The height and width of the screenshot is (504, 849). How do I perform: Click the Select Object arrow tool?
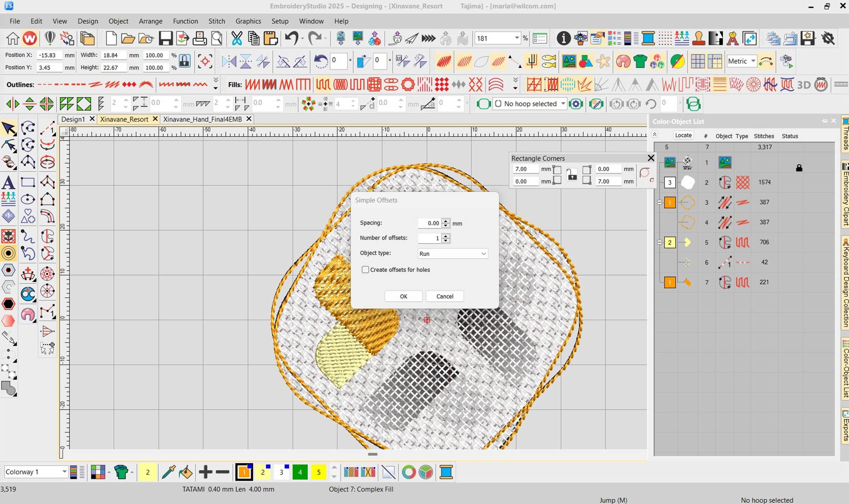9,128
